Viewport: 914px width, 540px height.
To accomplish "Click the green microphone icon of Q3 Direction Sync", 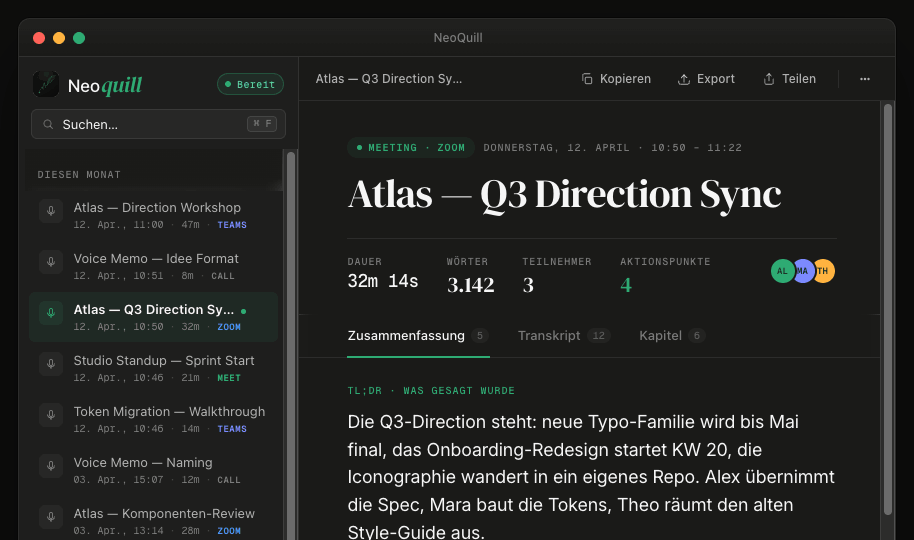I will tap(51, 313).
